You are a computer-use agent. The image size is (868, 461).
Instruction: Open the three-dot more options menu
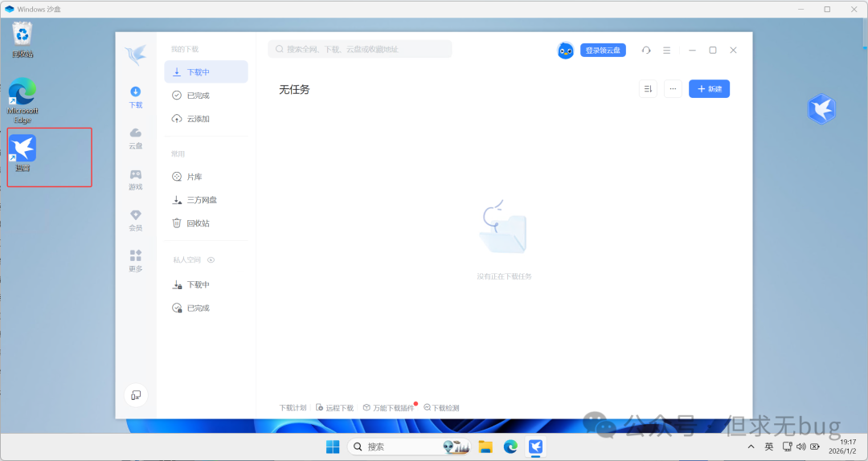[674, 89]
